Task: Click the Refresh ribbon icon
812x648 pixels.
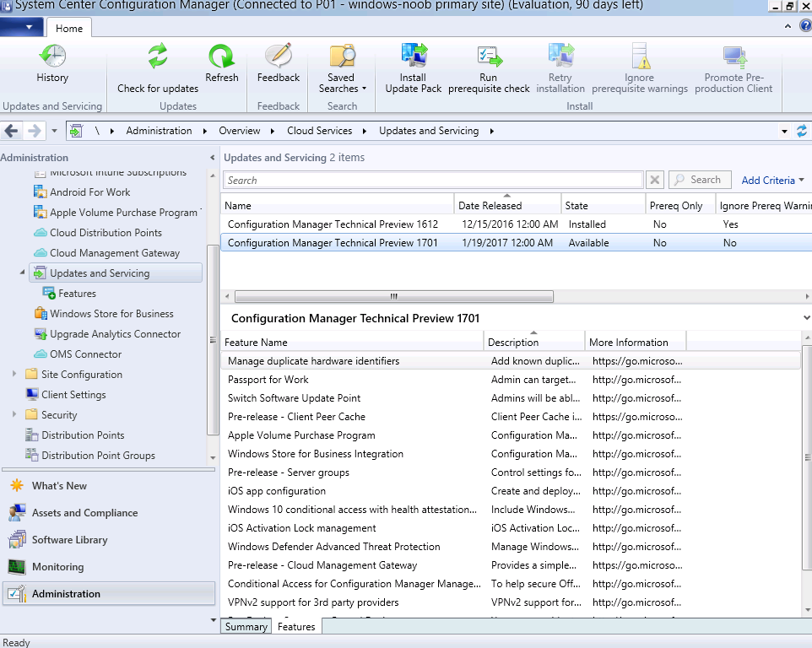Action: click(222, 56)
